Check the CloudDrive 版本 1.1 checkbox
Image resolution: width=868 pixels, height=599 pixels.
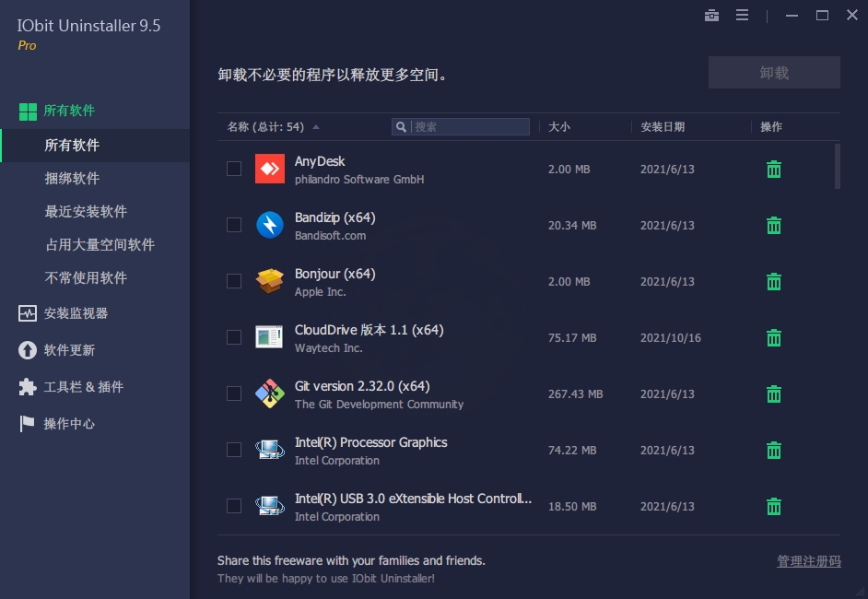234,337
